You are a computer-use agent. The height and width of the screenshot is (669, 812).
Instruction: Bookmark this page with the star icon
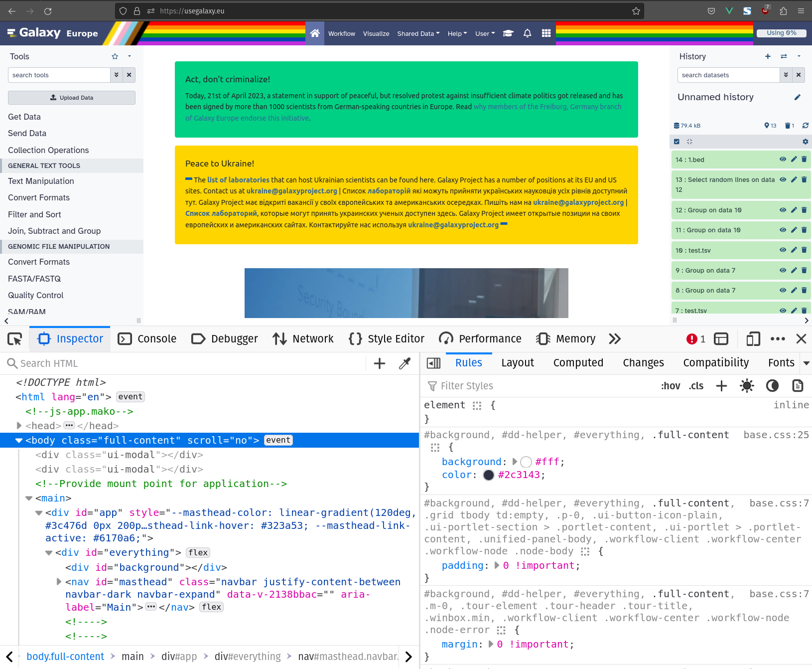coord(636,11)
